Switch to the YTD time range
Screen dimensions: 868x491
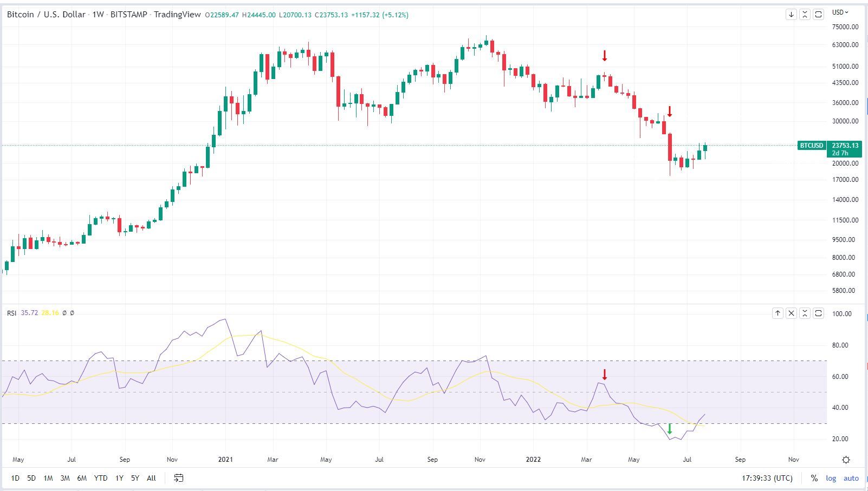coord(100,478)
